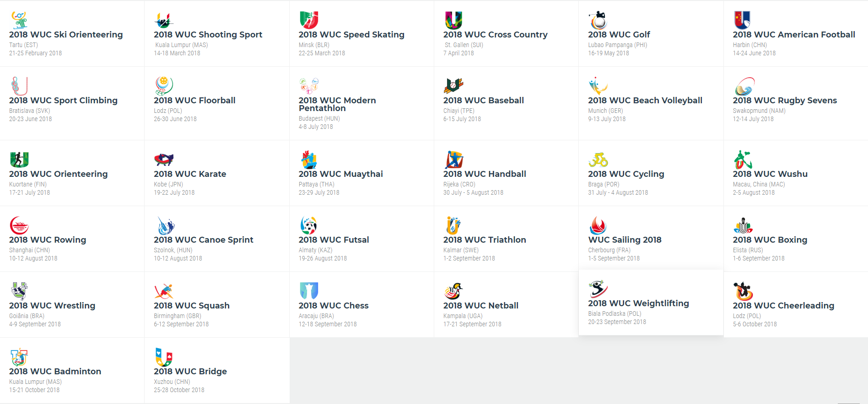This screenshot has width=868, height=404.
Task: Open the 2018 WUC Triathlon link
Action: coord(485,240)
